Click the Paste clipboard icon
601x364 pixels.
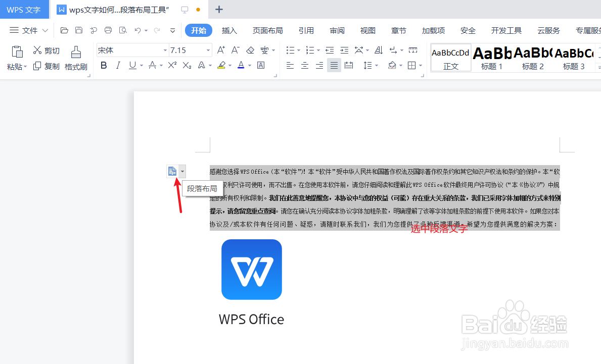17,51
